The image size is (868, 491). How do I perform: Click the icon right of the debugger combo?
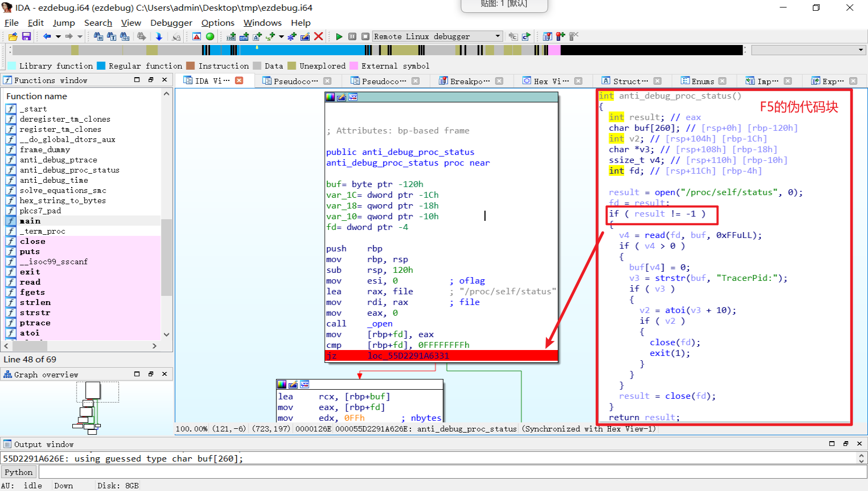513,36
